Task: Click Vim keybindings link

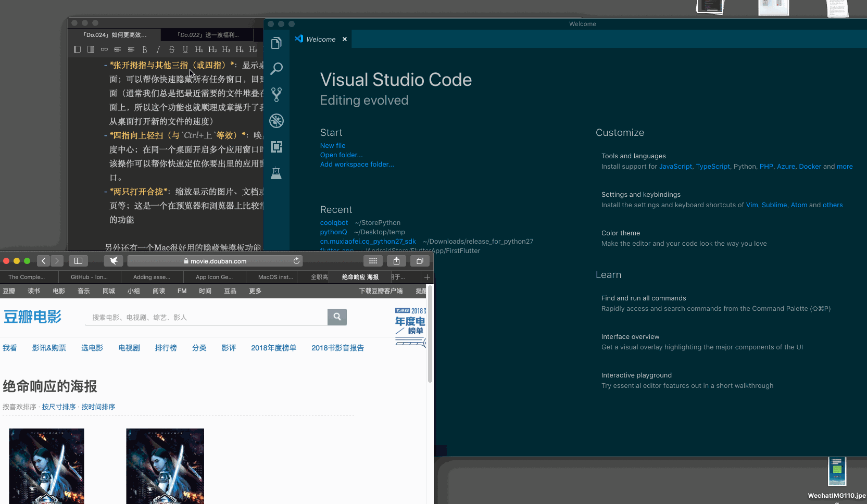Action: coord(752,205)
